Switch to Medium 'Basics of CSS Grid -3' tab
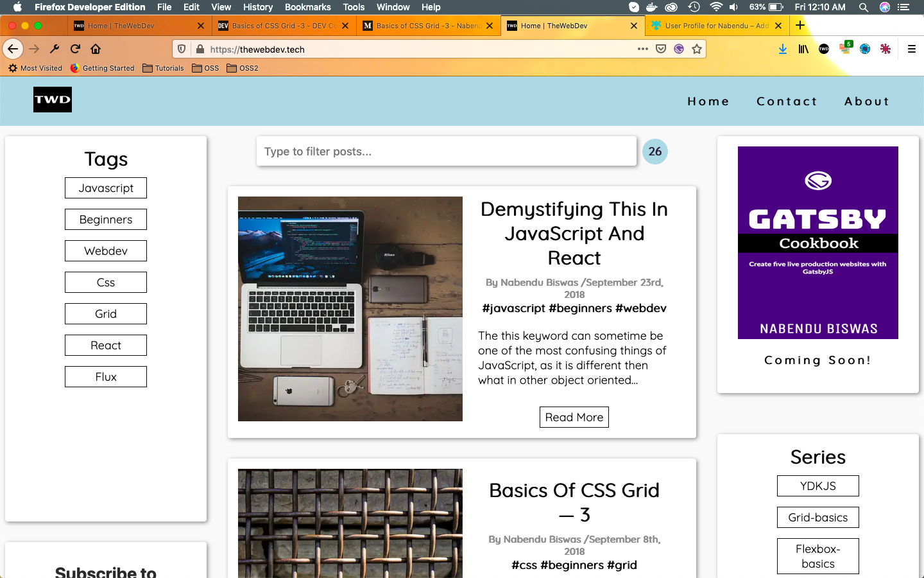The width and height of the screenshot is (924, 578). coord(429,26)
